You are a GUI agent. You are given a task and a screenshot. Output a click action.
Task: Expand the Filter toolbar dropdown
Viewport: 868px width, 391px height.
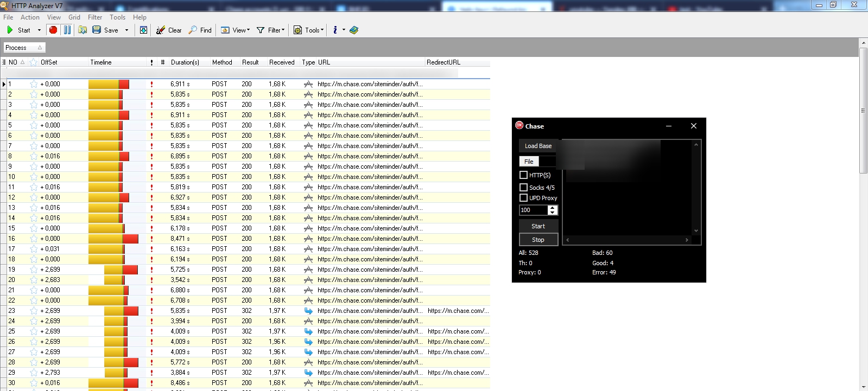click(283, 30)
